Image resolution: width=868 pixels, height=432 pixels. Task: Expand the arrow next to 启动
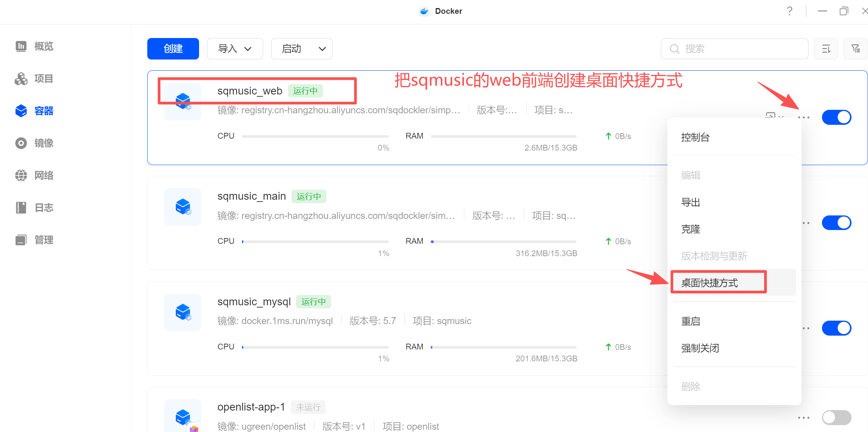tap(322, 49)
